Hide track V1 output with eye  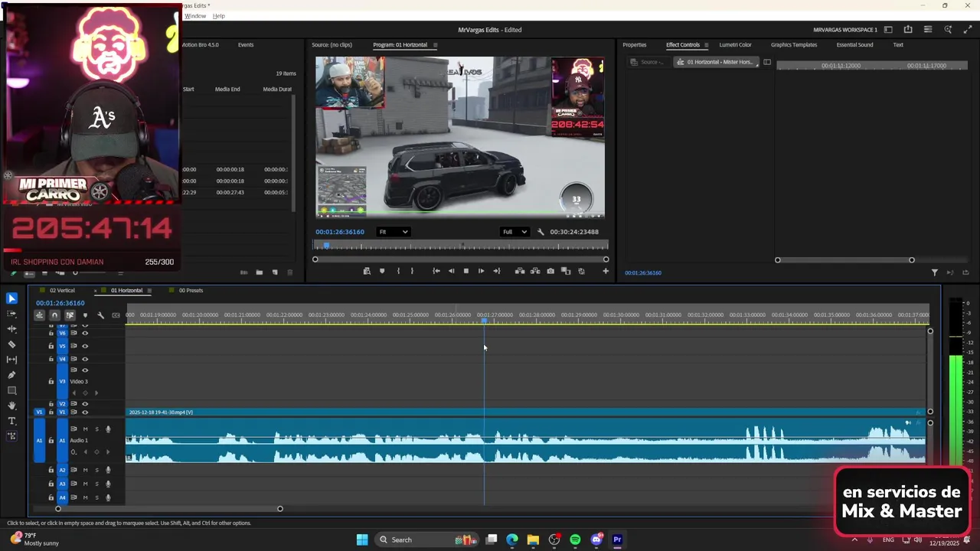click(85, 412)
